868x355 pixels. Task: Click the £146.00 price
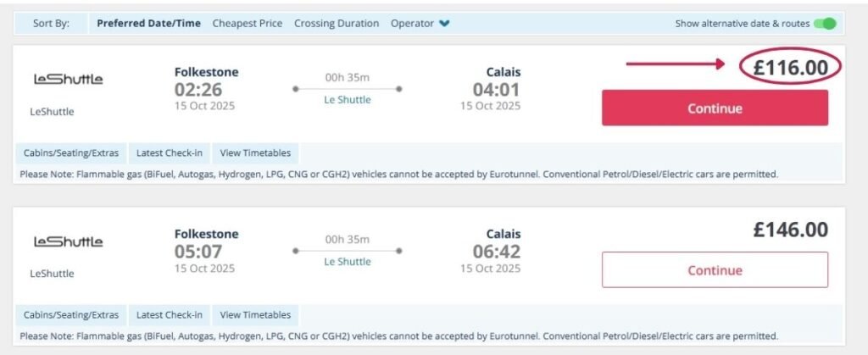(790, 230)
